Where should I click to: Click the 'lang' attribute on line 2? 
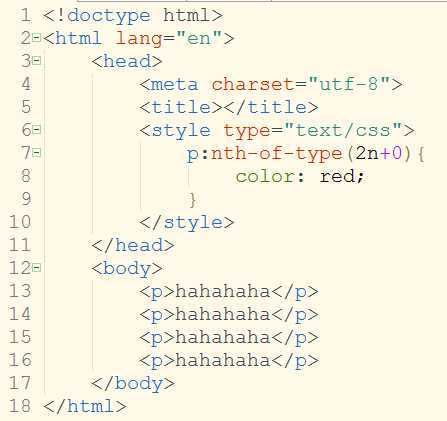pyautogui.click(x=138, y=39)
